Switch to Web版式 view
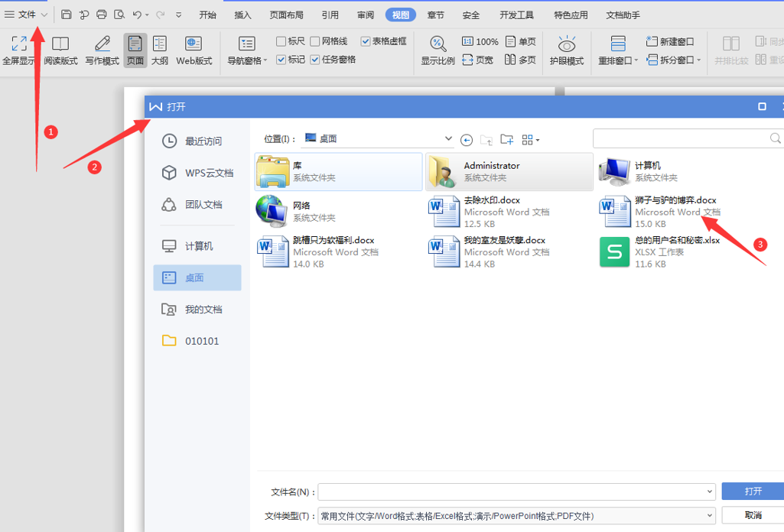Image resolution: width=784 pixels, height=532 pixels. point(194,50)
